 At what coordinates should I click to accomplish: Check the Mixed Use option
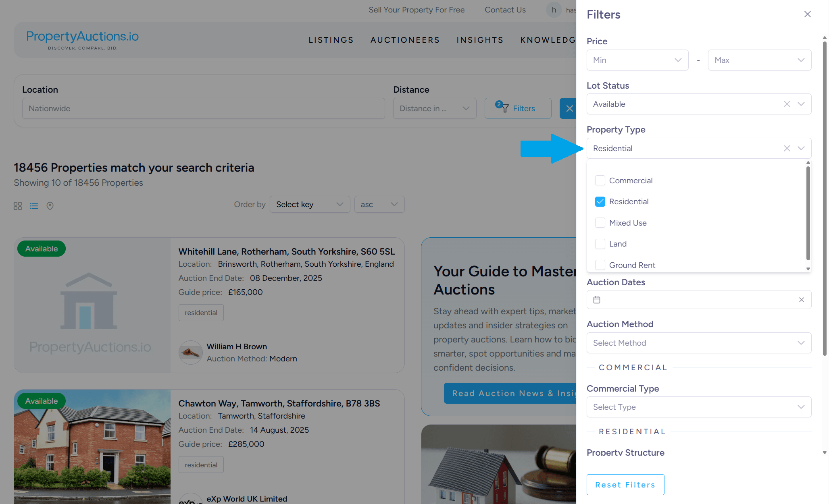click(600, 223)
